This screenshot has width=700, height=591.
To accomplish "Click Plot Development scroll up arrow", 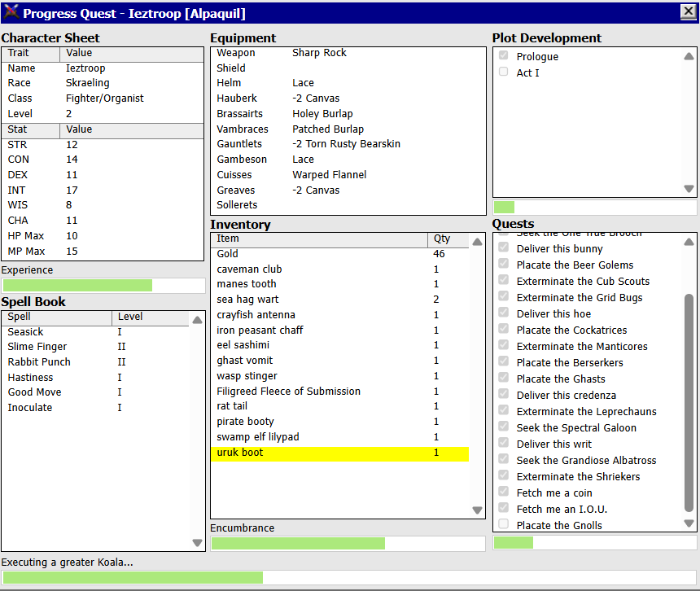I will click(689, 56).
